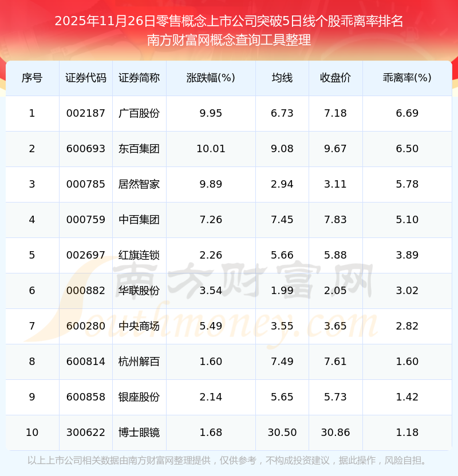458x476 pixels.
Task: Click the stock name 红旗连锁
Action: click(139, 255)
